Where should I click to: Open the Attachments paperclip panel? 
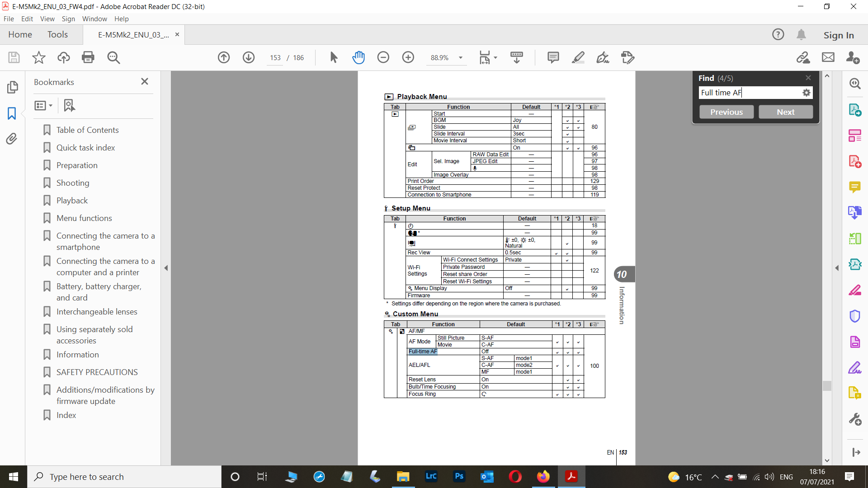[12, 139]
